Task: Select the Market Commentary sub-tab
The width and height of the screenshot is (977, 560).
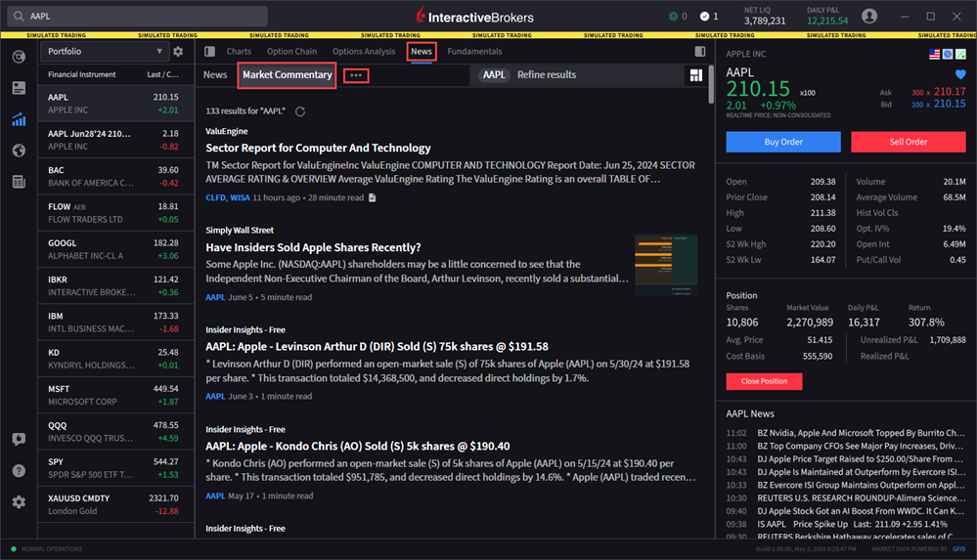Action: point(288,74)
